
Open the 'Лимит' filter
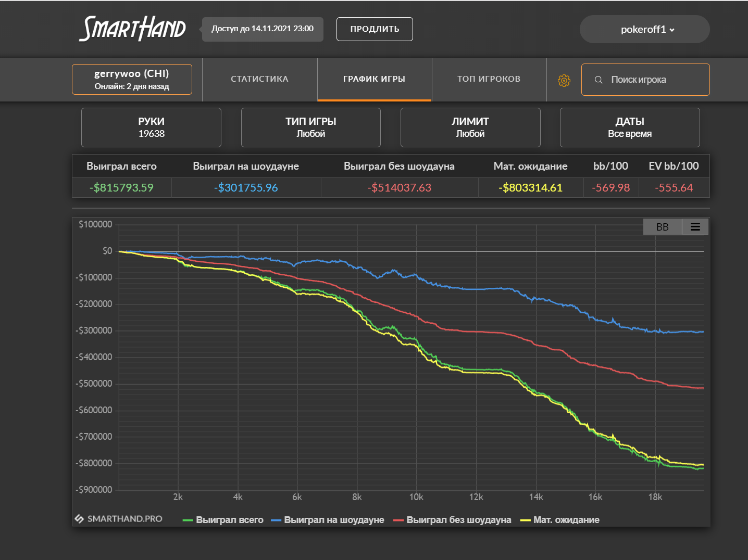[470, 128]
